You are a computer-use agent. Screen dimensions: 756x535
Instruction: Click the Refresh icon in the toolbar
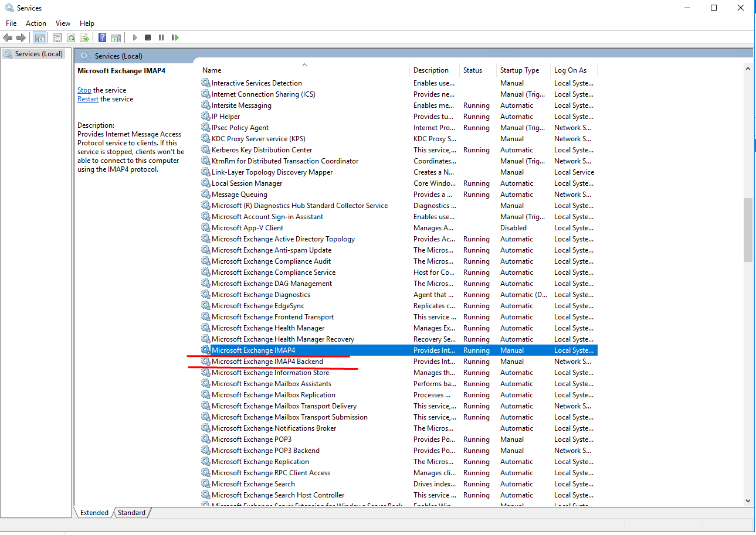(x=70, y=37)
